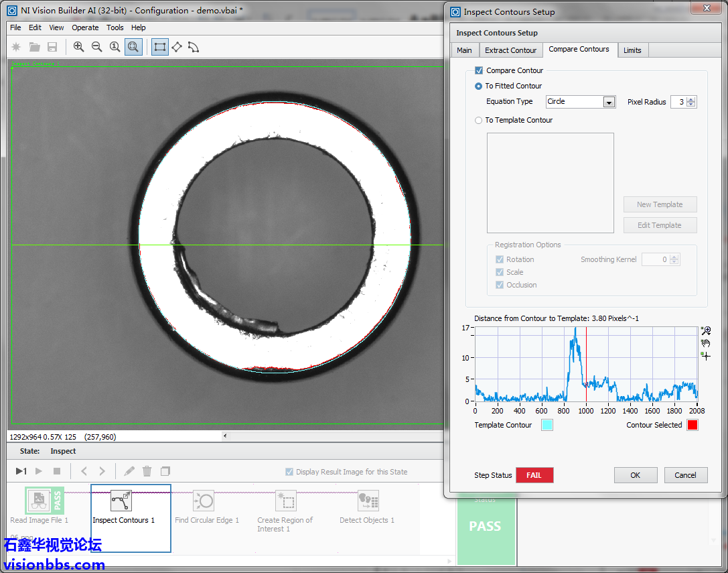Select the Inspect Contours 1 step icon
This screenshot has height=573, width=728.
[x=121, y=501]
